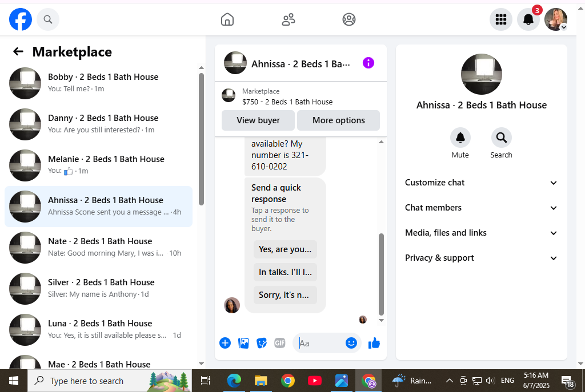Image resolution: width=585 pixels, height=392 pixels.
Task: Open Luna's 2 Beds 1 Bath House chat
Action: (98, 330)
